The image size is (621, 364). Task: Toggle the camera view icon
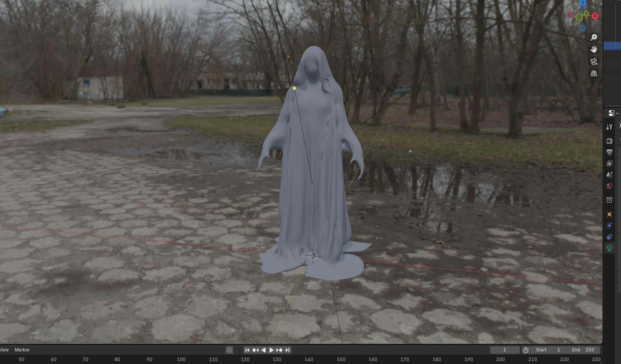594,61
